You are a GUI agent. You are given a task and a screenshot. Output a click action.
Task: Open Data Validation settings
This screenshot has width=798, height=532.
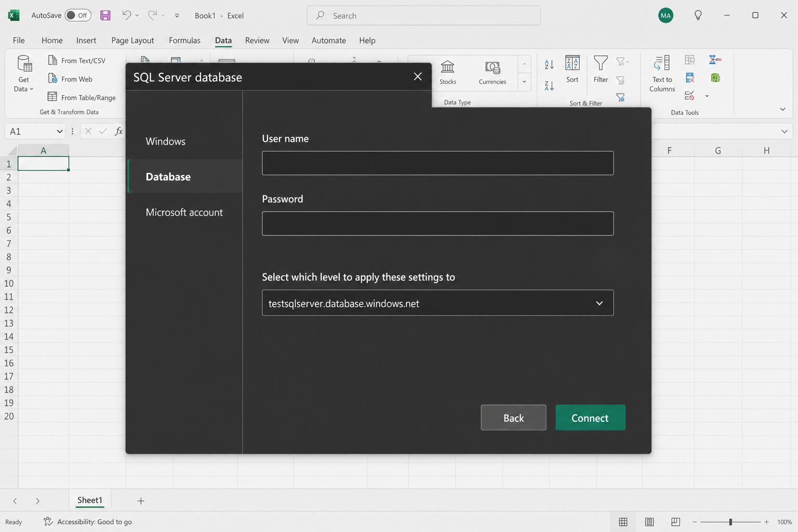point(689,96)
